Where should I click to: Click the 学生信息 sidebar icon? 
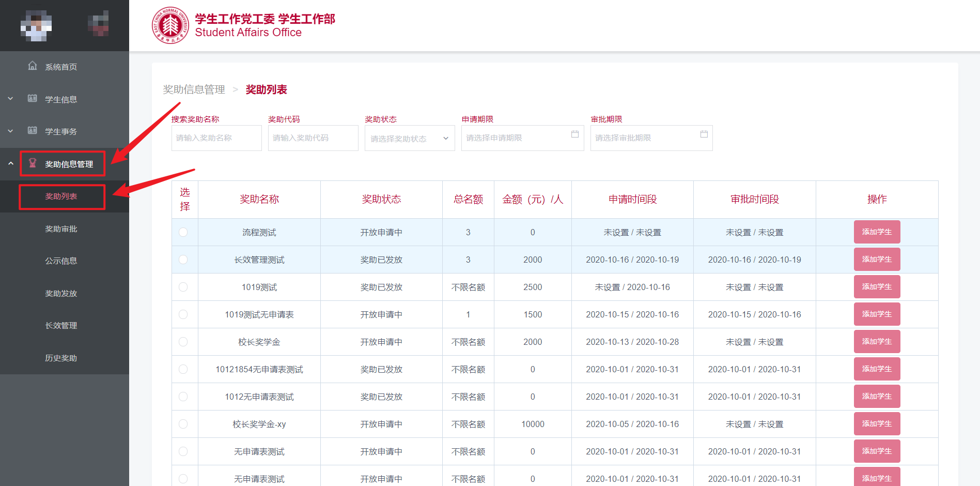tap(33, 98)
